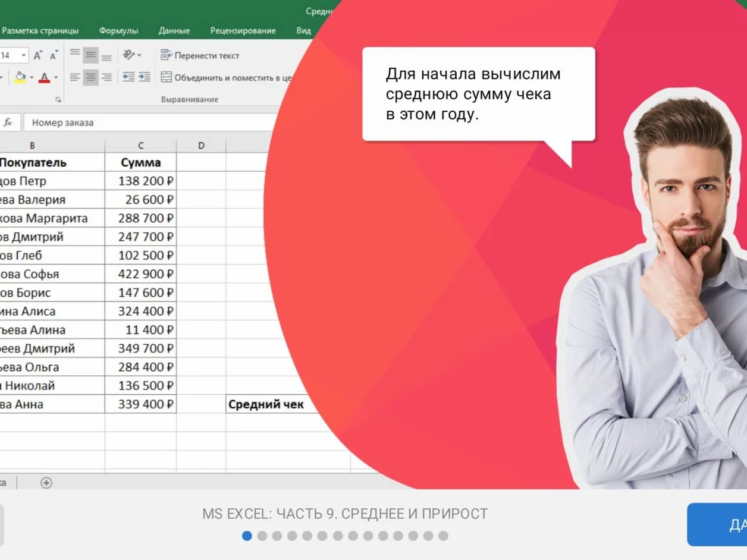The image size is (747, 560).
Task: Select the cell with 349 700 ₽
Action: point(141,348)
